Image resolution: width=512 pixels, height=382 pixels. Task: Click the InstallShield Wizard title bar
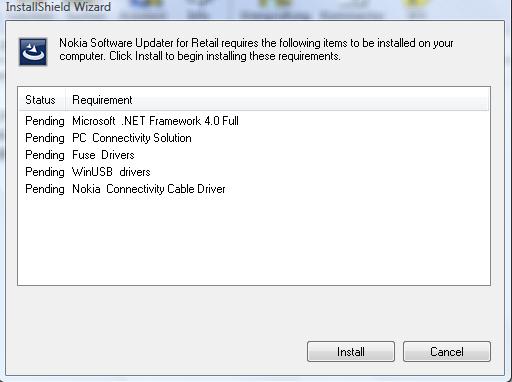pyautogui.click(x=58, y=7)
